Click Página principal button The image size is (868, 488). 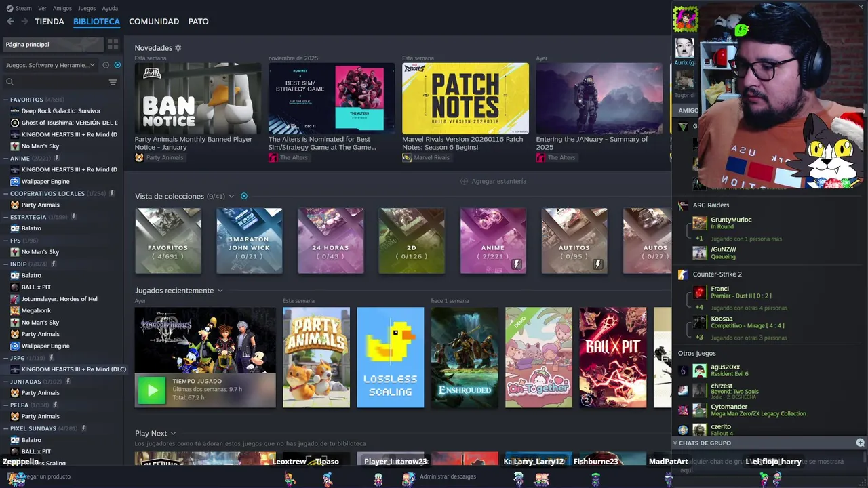pyautogui.click(x=53, y=44)
